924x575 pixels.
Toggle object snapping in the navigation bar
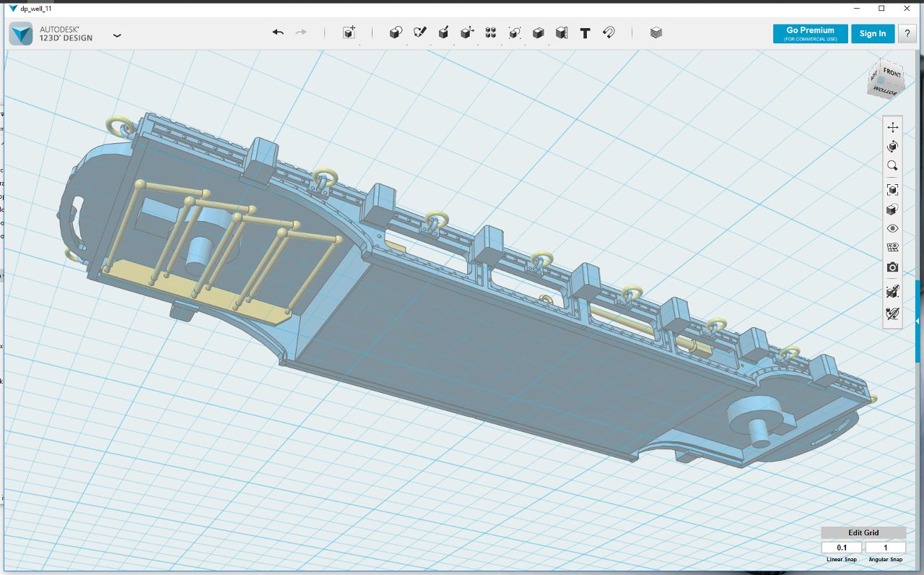892,291
